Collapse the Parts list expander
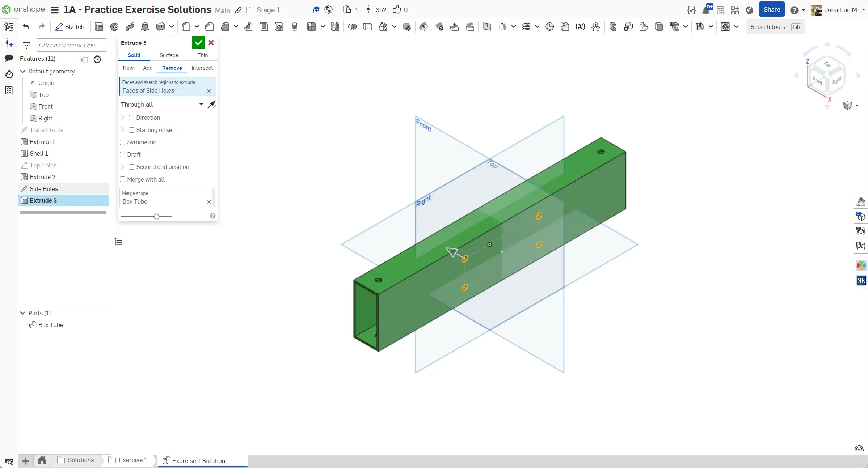The image size is (868, 468). [x=23, y=313]
